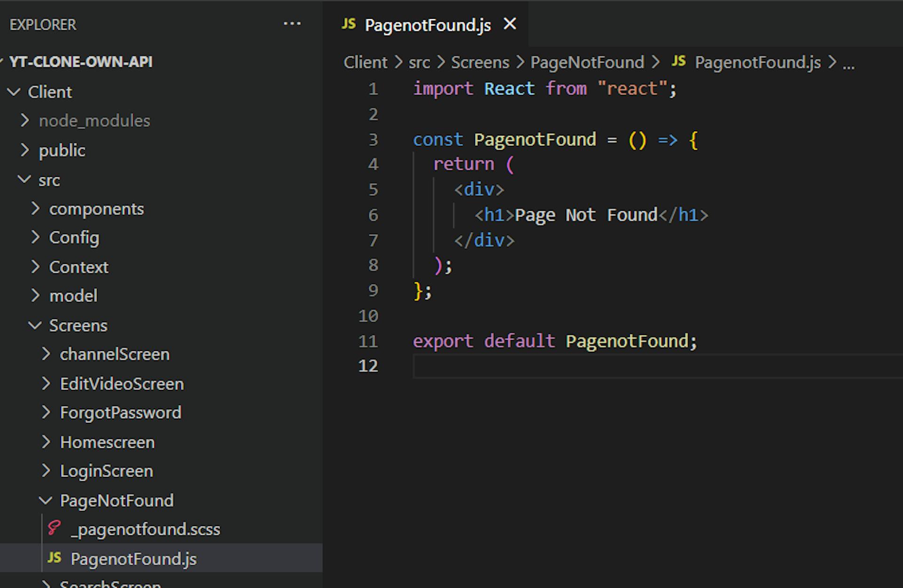Select the PagenotFound.js tab
Screen dimensions: 903x588
(427, 25)
